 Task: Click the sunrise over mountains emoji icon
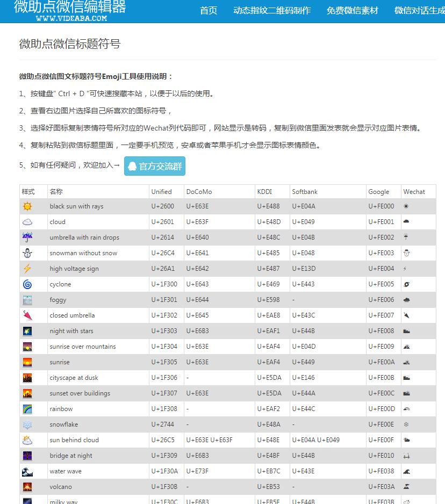tap(27, 347)
